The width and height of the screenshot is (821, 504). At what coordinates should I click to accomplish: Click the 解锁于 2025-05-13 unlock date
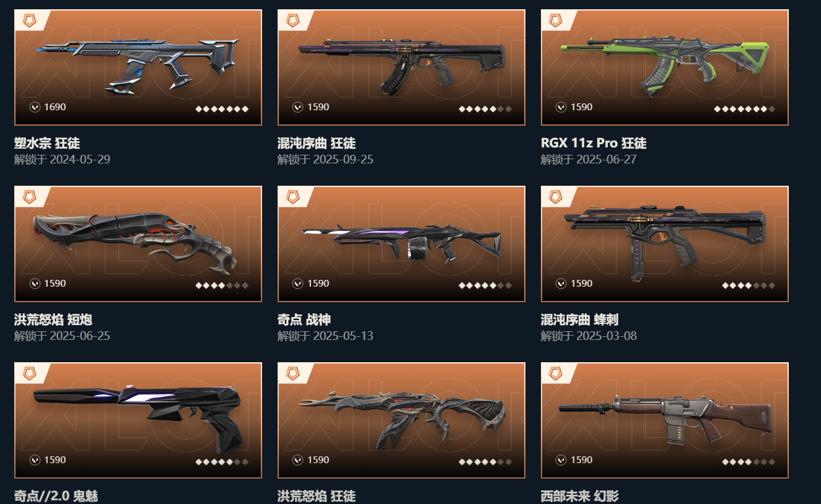[x=325, y=336]
